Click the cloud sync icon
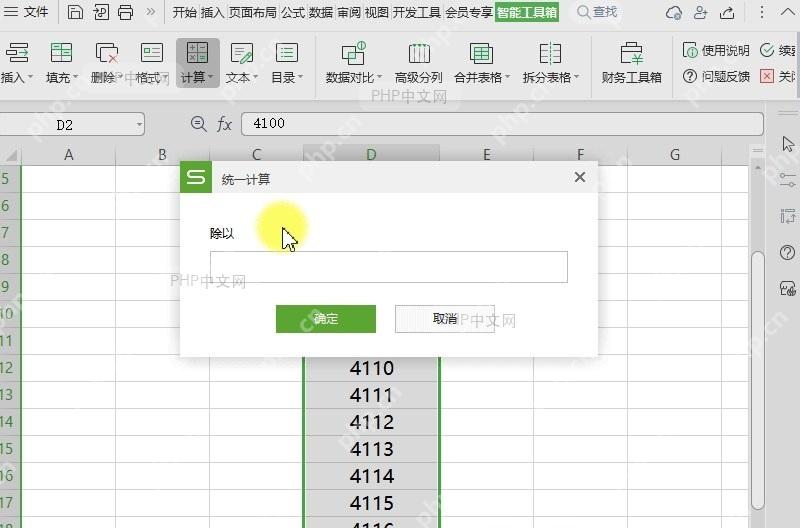This screenshot has width=800, height=528. click(x=674, y=12)
